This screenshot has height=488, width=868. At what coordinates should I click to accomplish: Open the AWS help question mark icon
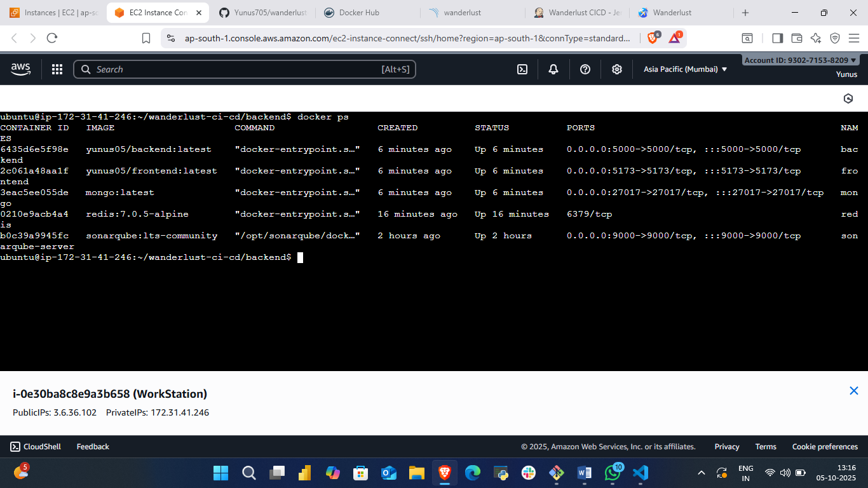pyautogui.click(x=585, y=69)
